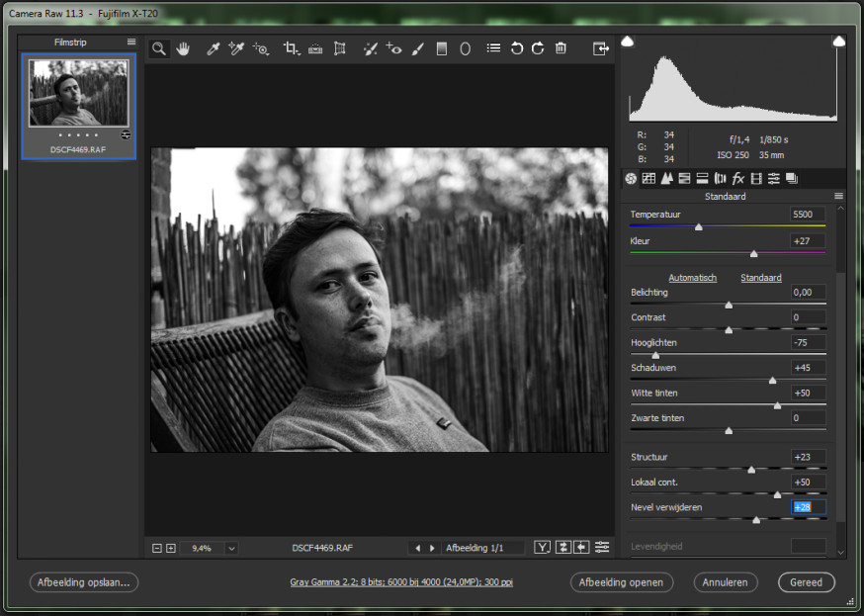The image size is (864, 616).
Task: Open the Effects fx tab
Action: (x=737, y=178)
